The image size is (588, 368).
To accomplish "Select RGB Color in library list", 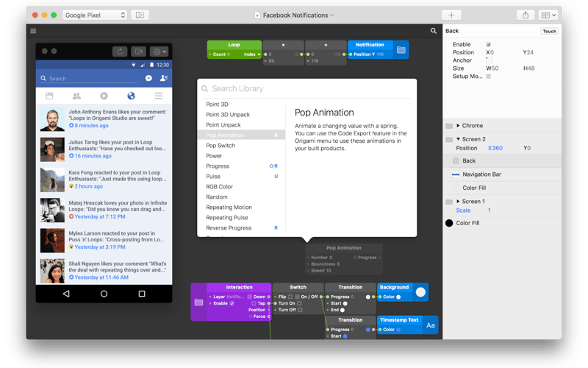I will click(x=242, y=187).
